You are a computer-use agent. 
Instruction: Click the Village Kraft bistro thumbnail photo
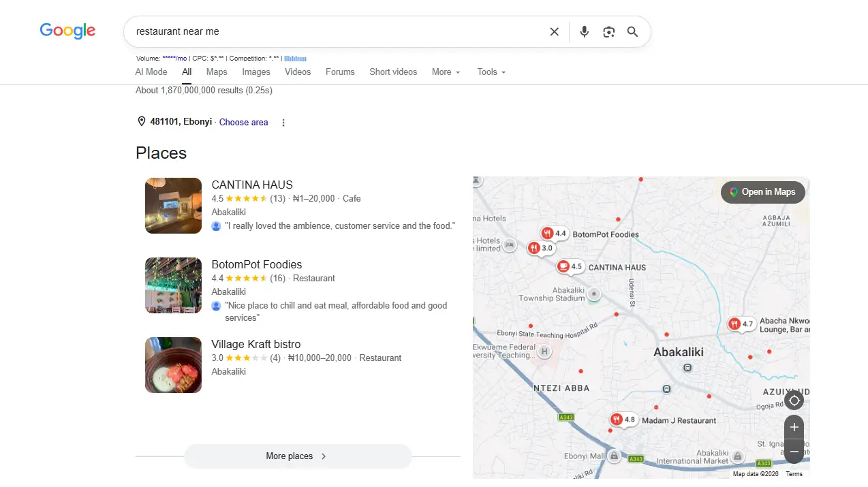173,365
